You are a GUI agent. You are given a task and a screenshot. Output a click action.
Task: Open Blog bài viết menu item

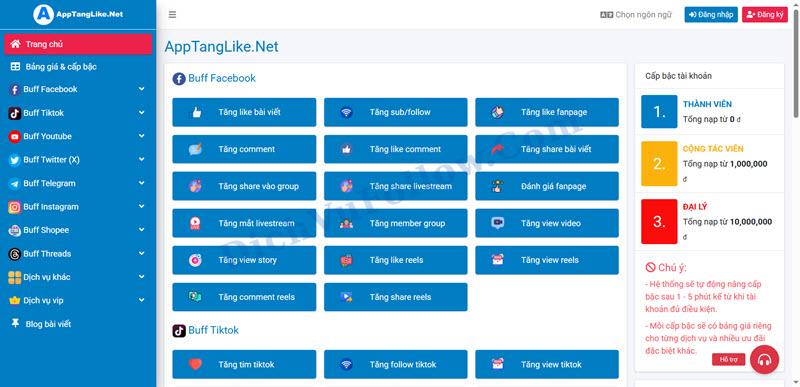click(x=78, y=324)
